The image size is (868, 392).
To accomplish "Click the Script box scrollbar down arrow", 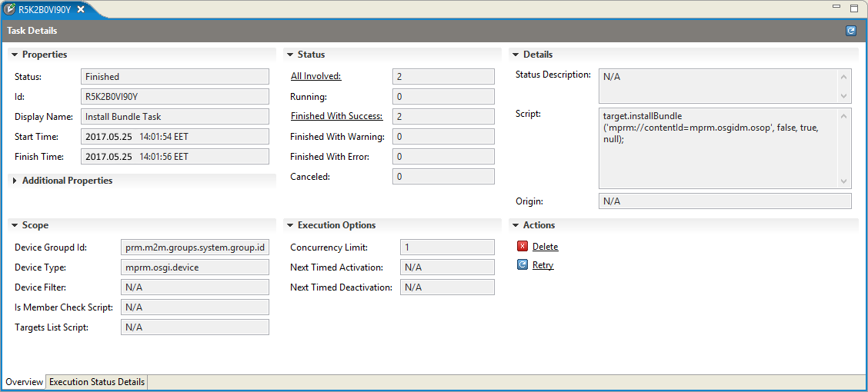I will pyautogui.click(x=843, y=181).
